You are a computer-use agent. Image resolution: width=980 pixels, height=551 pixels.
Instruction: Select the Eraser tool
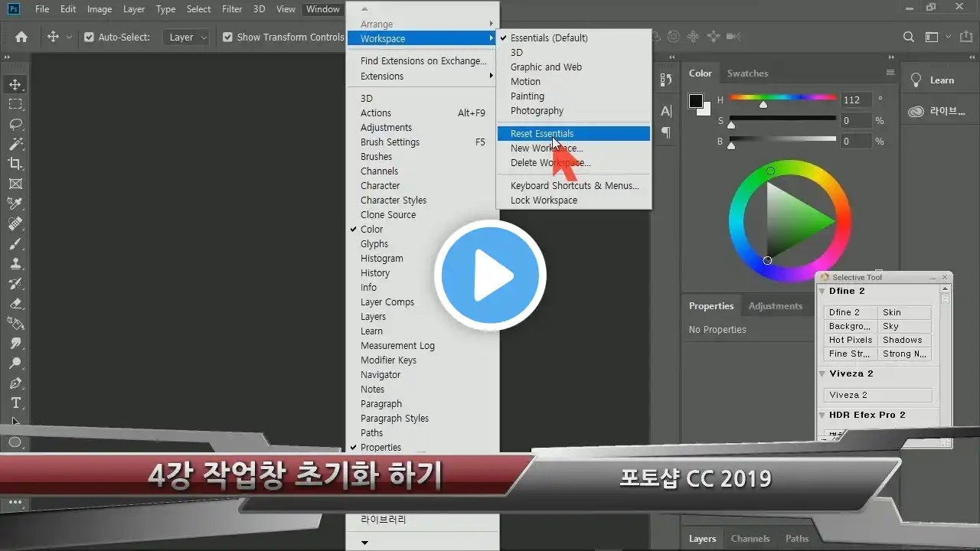15,303
